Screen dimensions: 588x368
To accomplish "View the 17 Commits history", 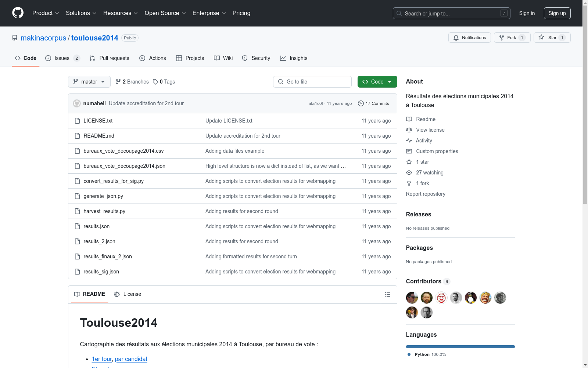I will (373, 103).
